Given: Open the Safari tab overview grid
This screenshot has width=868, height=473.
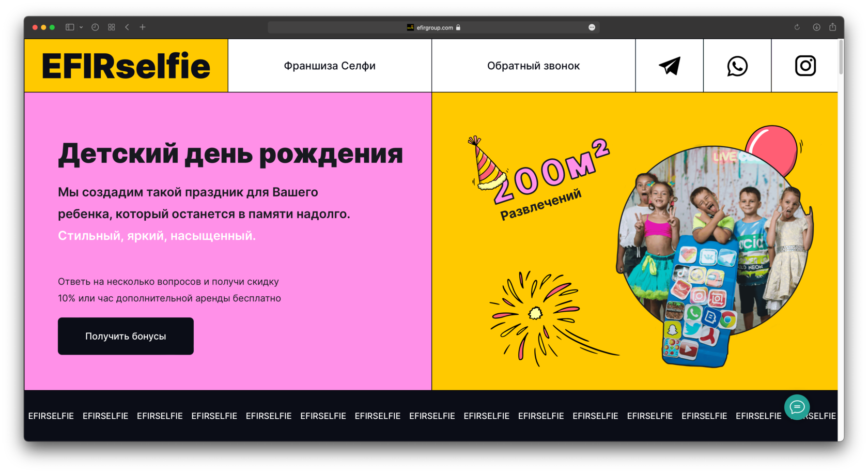Looking at the screenshot, I should (112, 27).
